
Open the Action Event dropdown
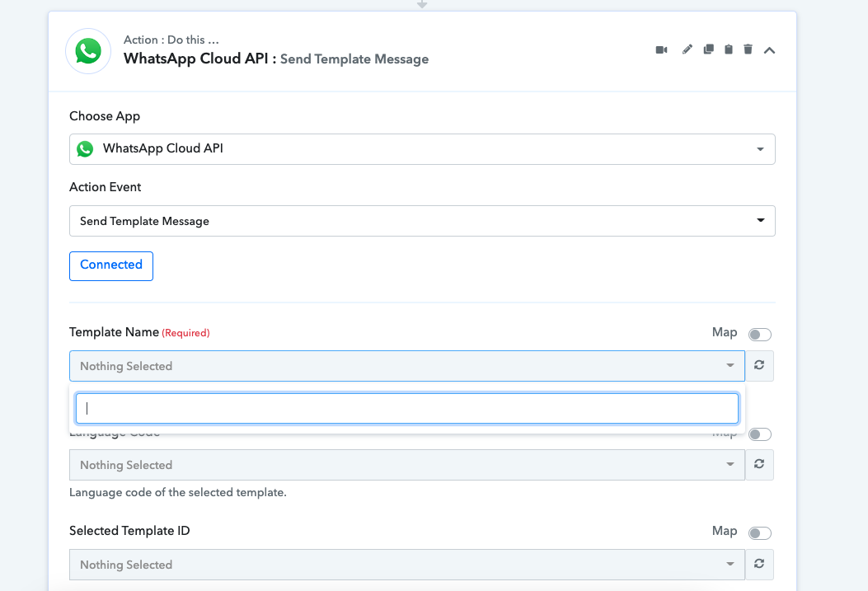(x=422, y=221)
